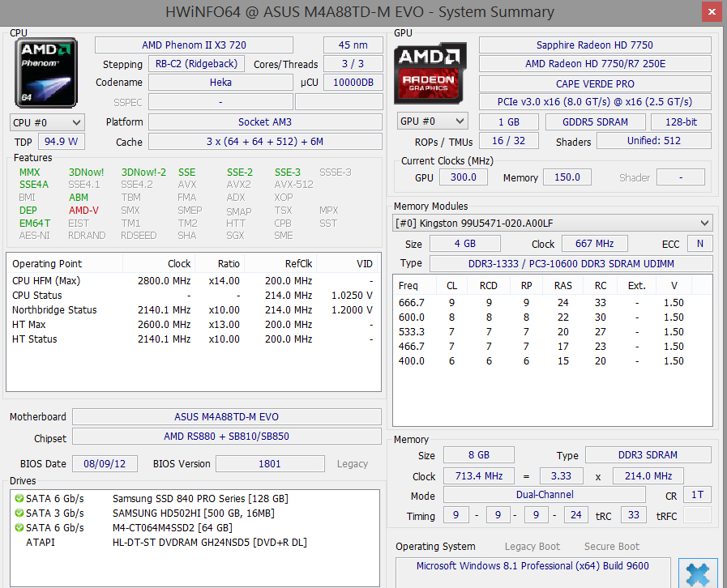Select the HT Status row
This screenshot has width=727, height=588.
193,339
